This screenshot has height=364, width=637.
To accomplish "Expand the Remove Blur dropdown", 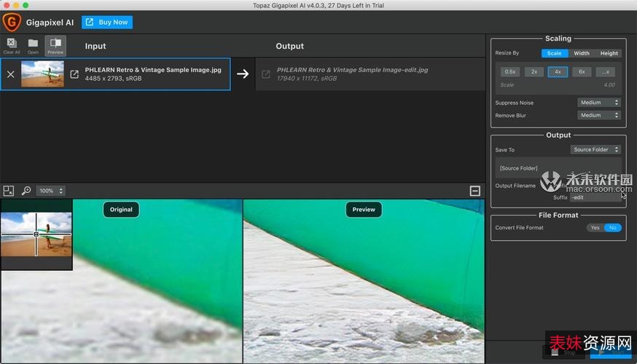I will pyautogui.click(x=598, y=115).
